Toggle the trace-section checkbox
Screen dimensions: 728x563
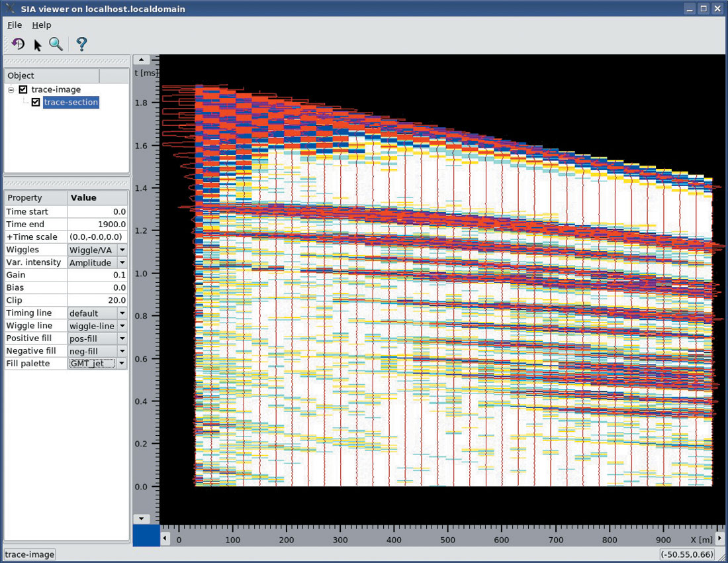[x=36, y=102]
